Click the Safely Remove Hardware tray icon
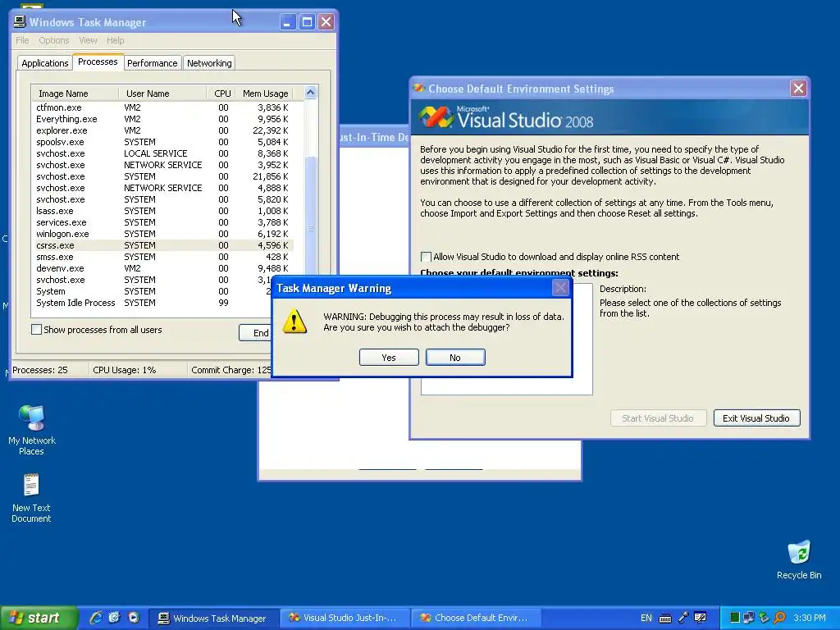This screenshot has width=840, height=630. coord(764,618)
